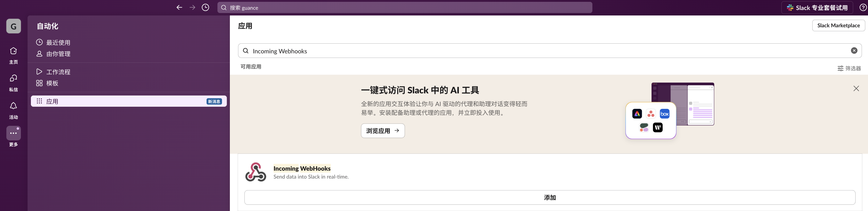Click the banner app illustration
Viewport: 868px width, 211px height.
point(670,111)
